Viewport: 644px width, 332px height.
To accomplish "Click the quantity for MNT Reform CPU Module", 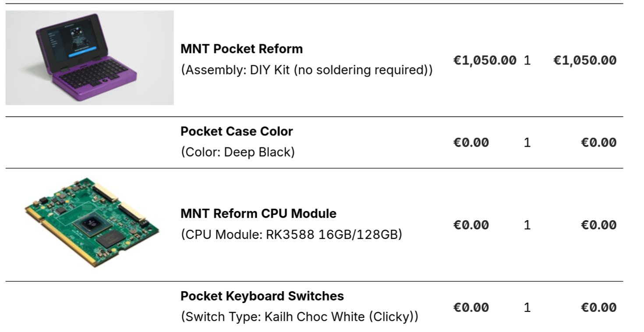I will (527, 225).
